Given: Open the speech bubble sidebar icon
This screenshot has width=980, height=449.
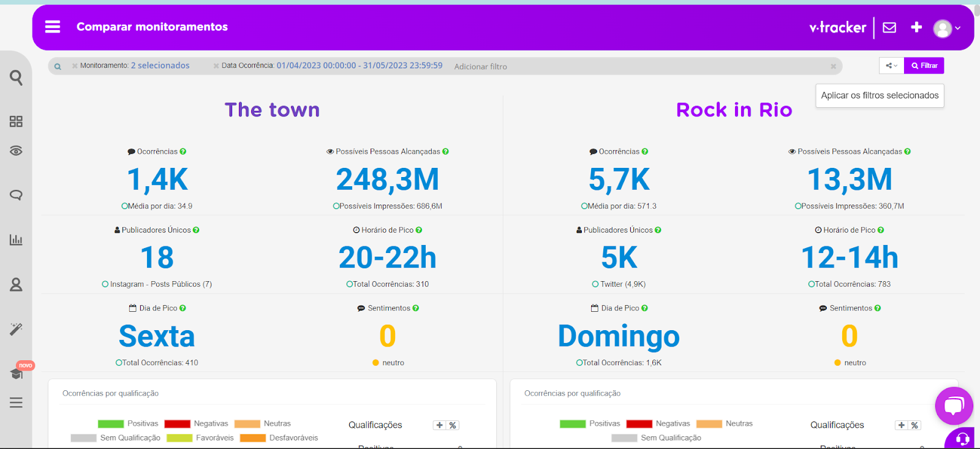Looking at the screenshot, I should pyautogui.click(x=16, y=195).
